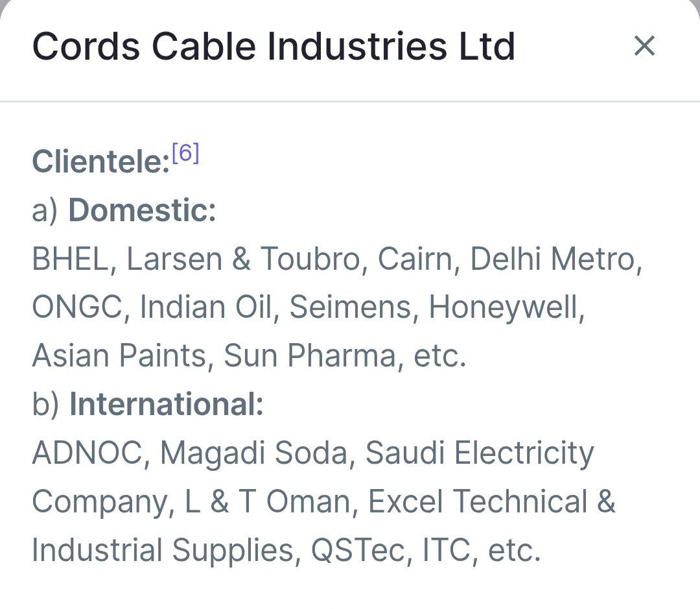Select the Sun Pharma client name

(x=309, y=356)
